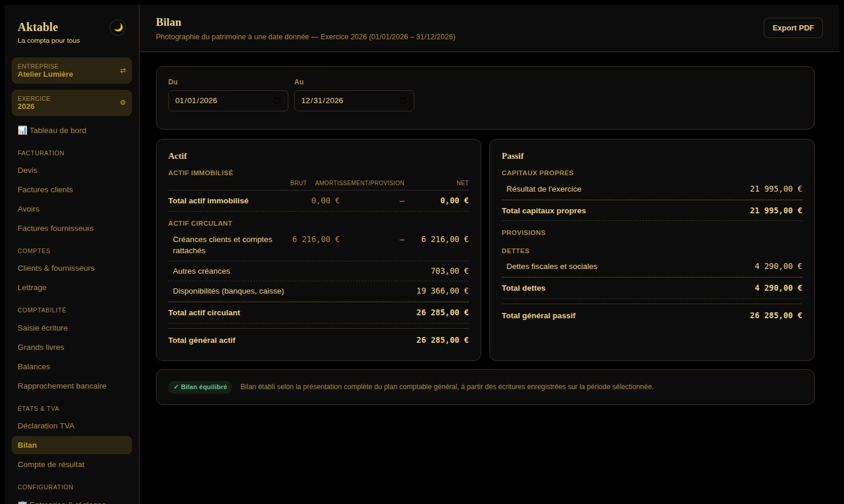Click the Bilan équilibré status badge
The image size is (844, 504).
(200, 387)
